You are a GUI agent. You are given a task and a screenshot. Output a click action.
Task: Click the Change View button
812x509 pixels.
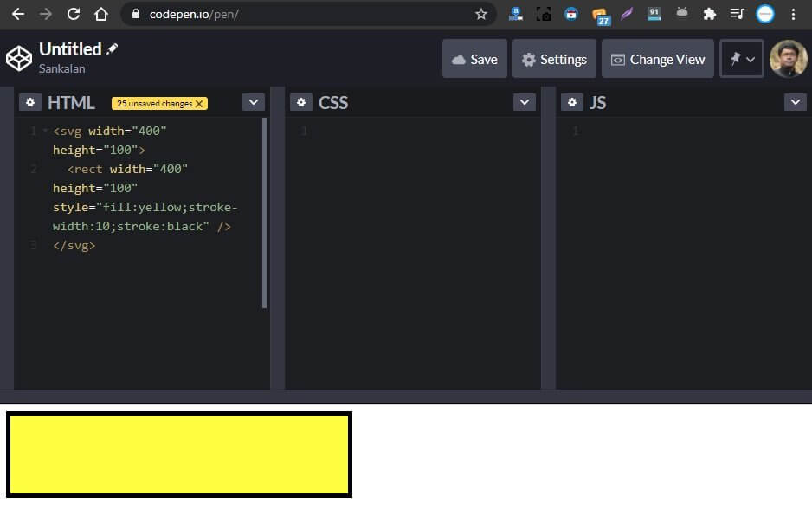tap(658, 59)
